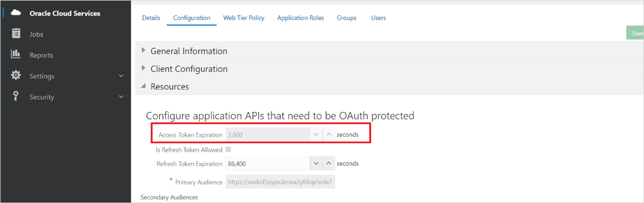Viewport: 644px width, 203px height.
Task: Switch to the Users tab
Action: 378,18
